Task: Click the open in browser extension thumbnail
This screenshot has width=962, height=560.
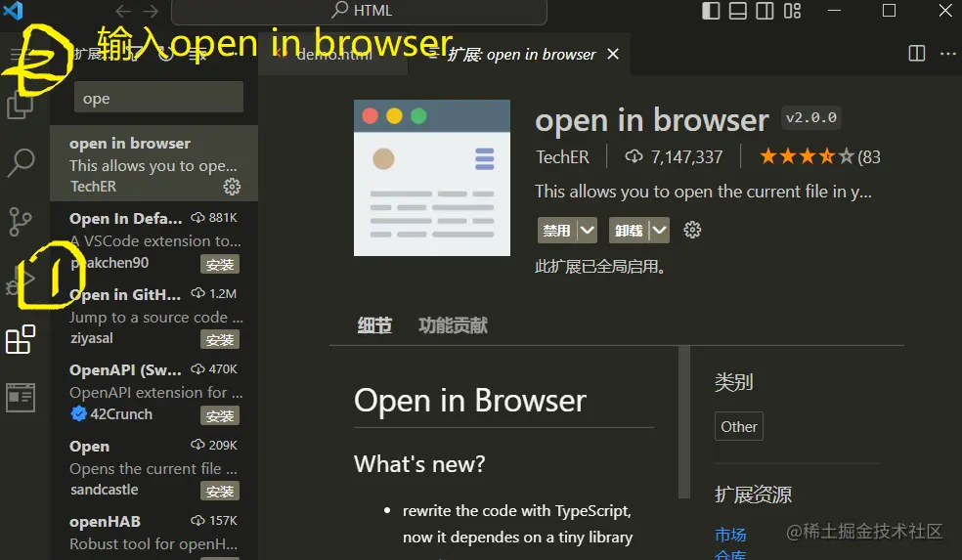Action: (x=432, y=178)
